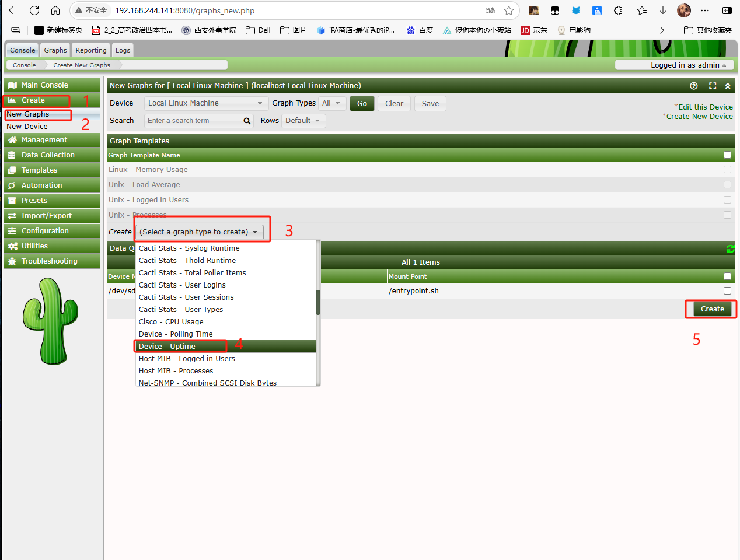Select Device - Uptime from list

click(226, 346)
